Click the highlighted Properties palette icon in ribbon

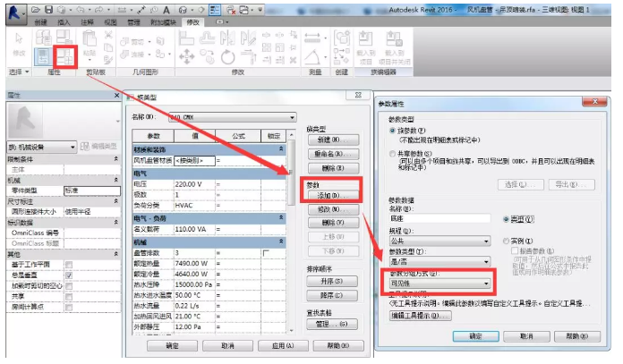point(43,56)
